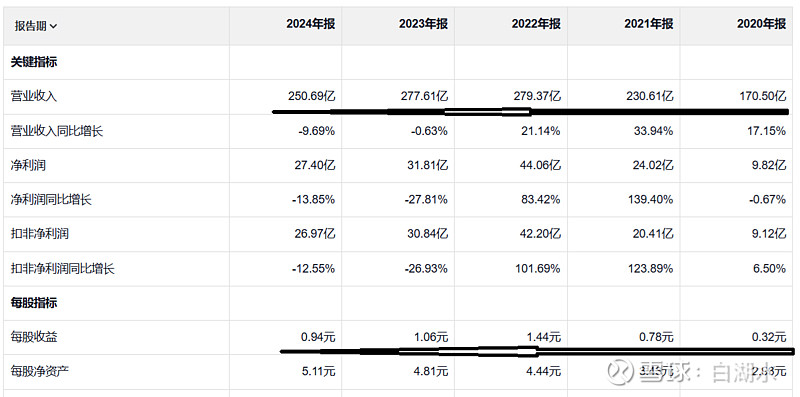
Task: Click the 250.69亿 revenue cell
Action: (x=312, y=96)
